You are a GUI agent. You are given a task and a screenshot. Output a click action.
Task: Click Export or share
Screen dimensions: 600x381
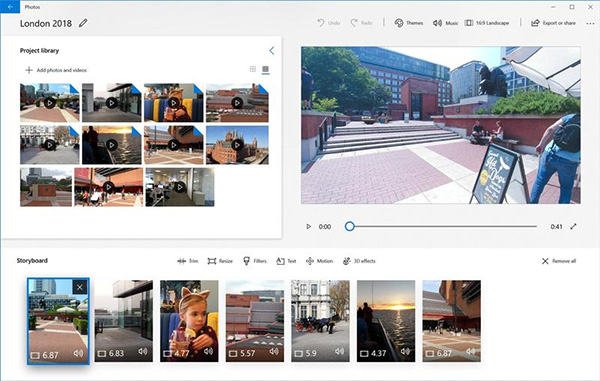[553, 23]
